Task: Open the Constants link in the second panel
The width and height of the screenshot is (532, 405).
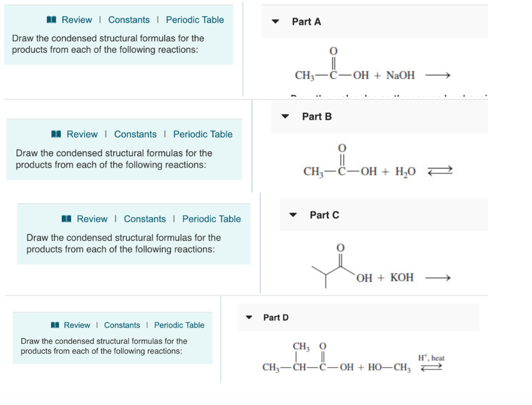Action: pos(136,134)
